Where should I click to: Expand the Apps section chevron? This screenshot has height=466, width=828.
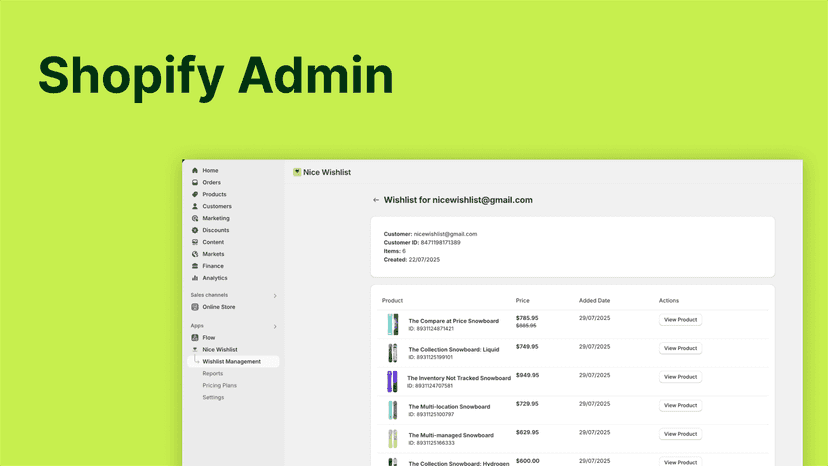click(275, 327)
